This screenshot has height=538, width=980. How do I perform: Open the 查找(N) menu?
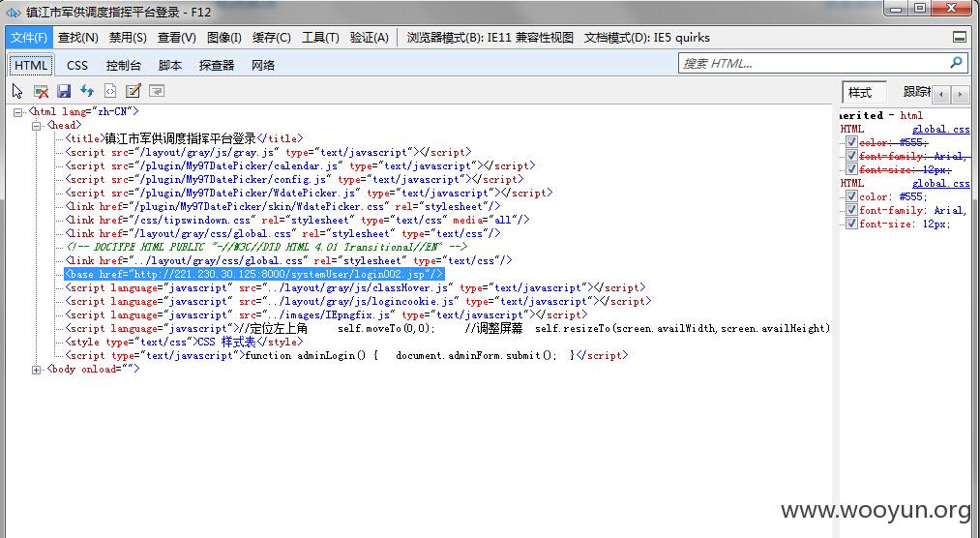pyautogui.click(x=78, y=38)
